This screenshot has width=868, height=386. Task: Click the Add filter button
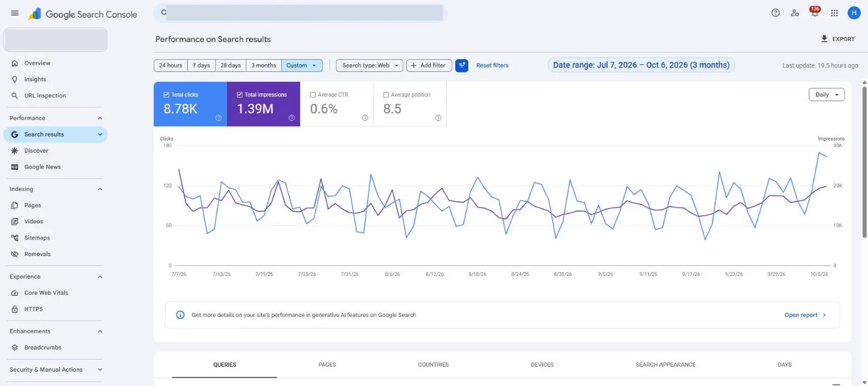pyautogui.click(x=429, y=65)
